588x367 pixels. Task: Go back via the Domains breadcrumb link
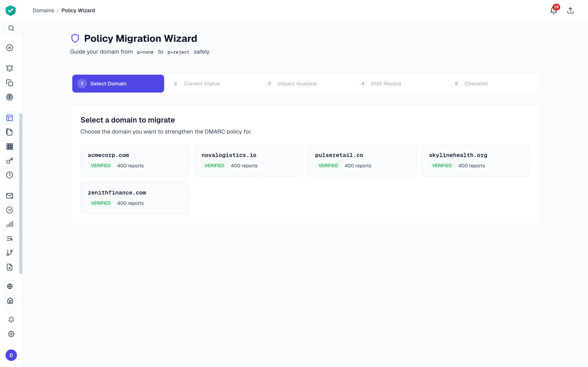click(43, 10)
